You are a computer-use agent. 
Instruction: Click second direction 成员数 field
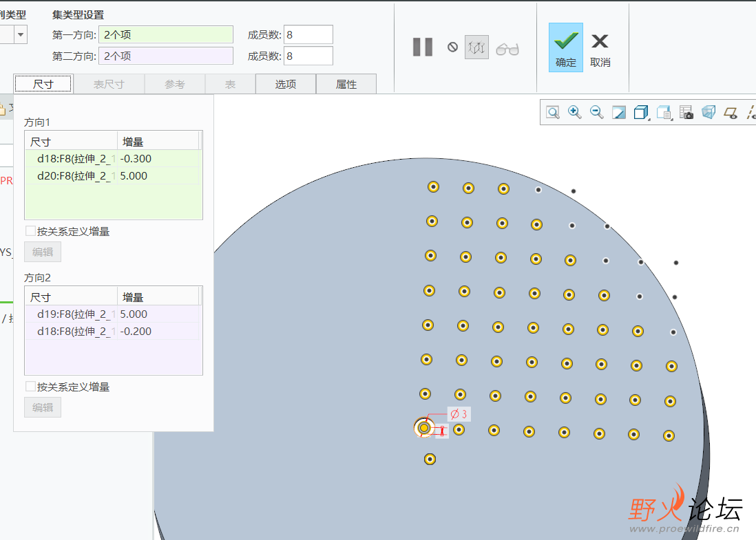(308, 56)
